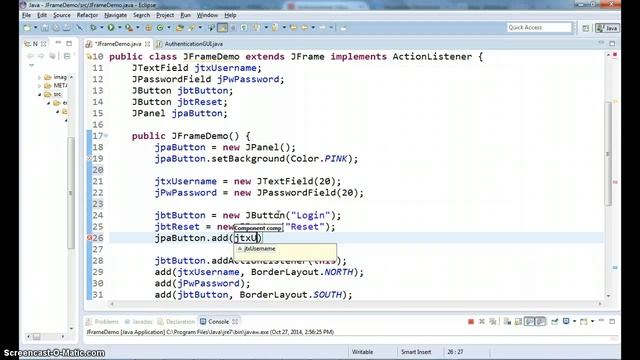Click the Back navigation arrow in toolbar
This screenshot has width=640, height=360.
tap(304, 28)
